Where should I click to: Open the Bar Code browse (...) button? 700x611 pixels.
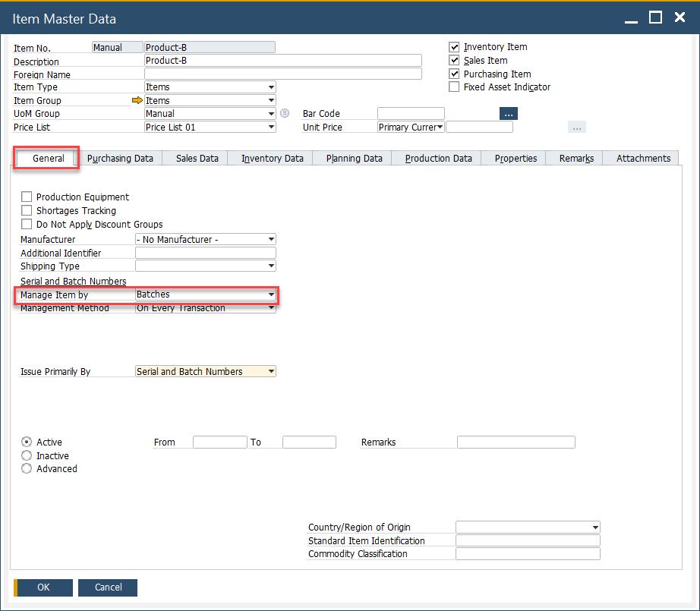pyautogui.click(x=508, y=113)
